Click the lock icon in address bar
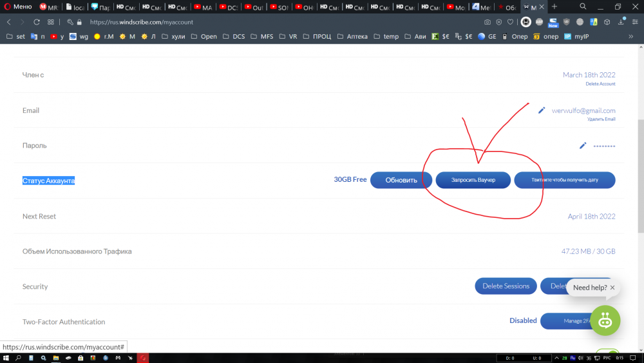Image resolution: width=644 pixels, height=363 pixels. (79, 22)
